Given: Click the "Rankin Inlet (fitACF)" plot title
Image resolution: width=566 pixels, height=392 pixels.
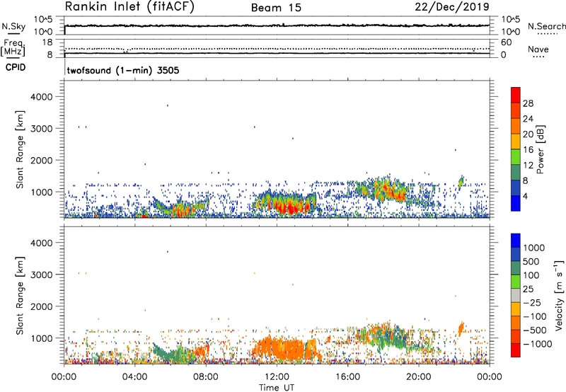Looking at the screenshot, I should coord(129,6).
